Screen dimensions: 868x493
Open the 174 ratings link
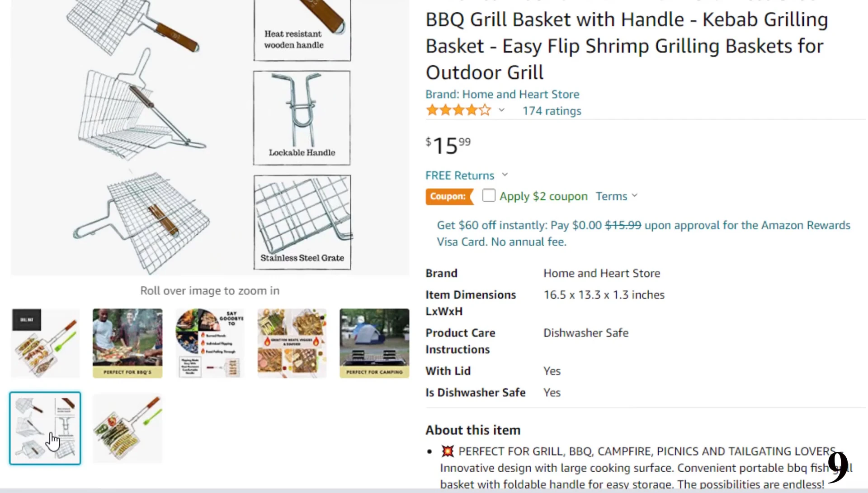click(x=552, y=111)
